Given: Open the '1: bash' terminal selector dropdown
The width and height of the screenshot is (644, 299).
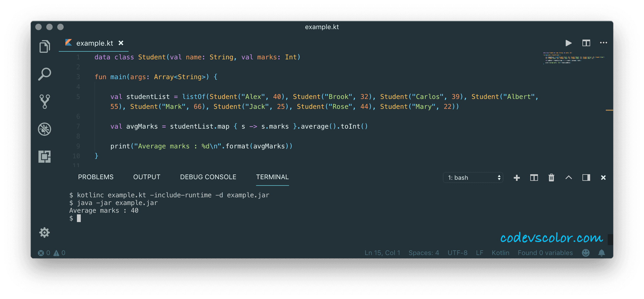Looking at the screenshot, I should click(473, 178).
